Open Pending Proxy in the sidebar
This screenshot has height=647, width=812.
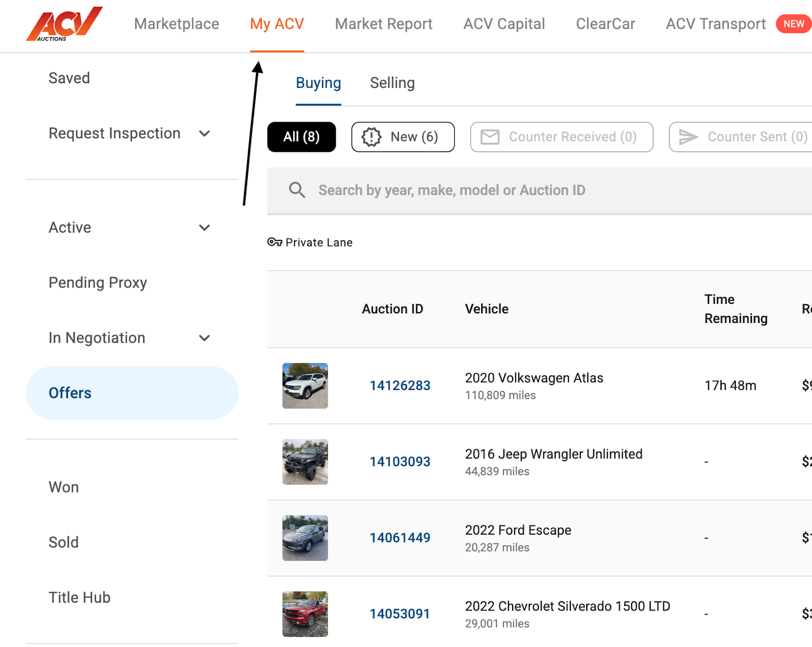click(x=98, y=282)
